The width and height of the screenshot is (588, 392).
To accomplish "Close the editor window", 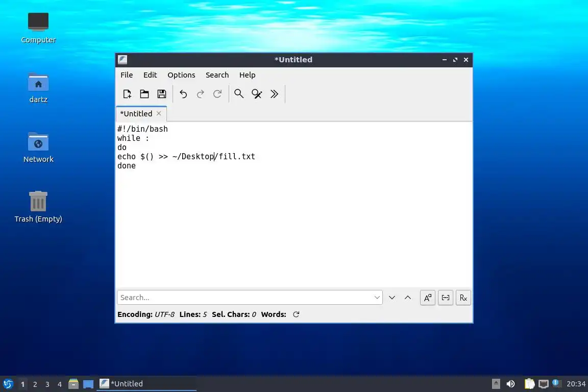I will pyautogui.click(x=466, y=60).
